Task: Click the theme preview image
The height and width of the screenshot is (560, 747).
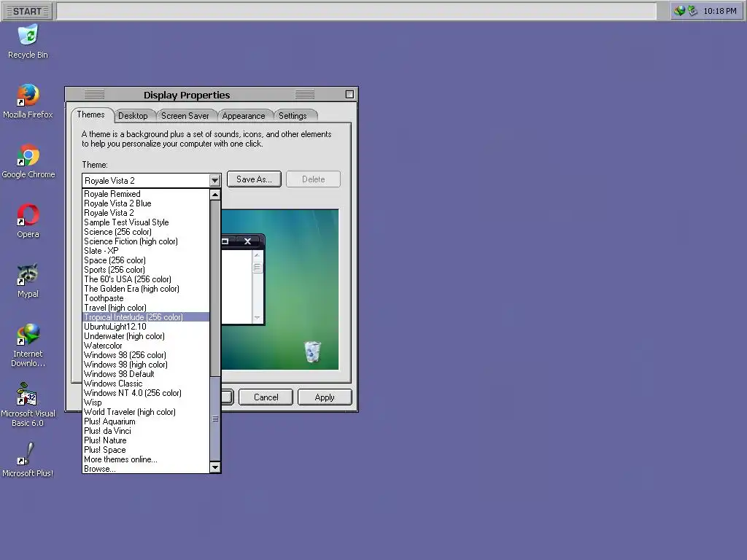Action: (280, 289)
